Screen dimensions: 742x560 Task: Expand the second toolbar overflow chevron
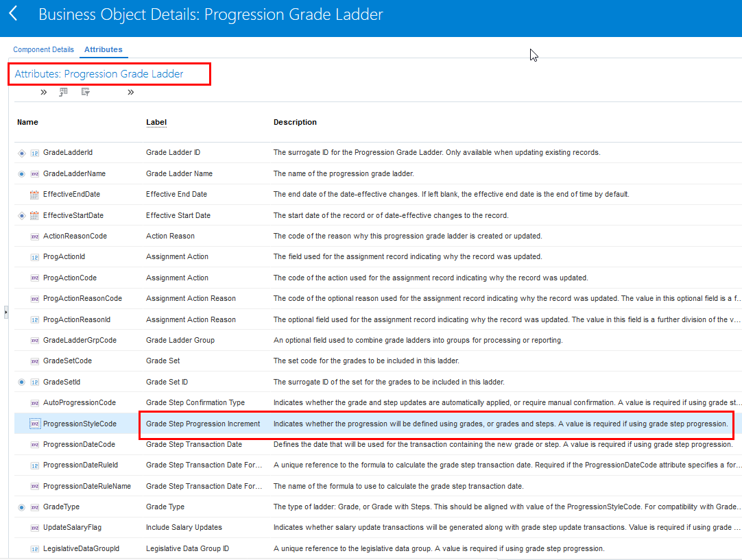[130, 93]
